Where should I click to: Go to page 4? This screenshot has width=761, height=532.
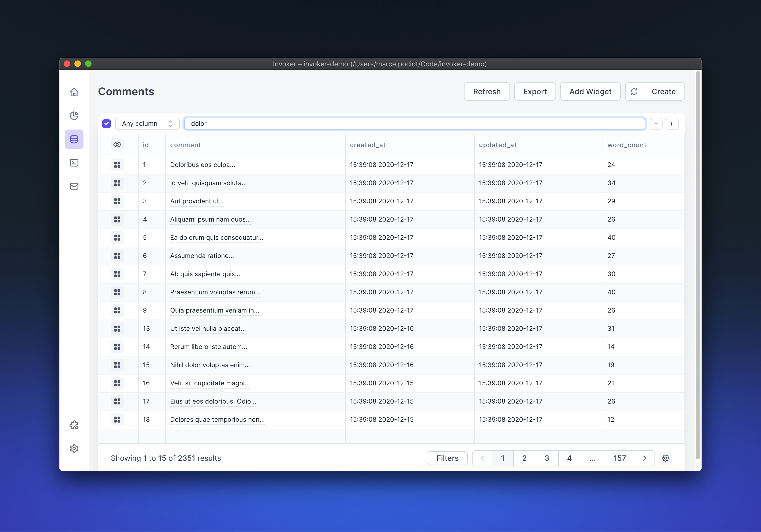pyautogui.click(x=569, y=458)
